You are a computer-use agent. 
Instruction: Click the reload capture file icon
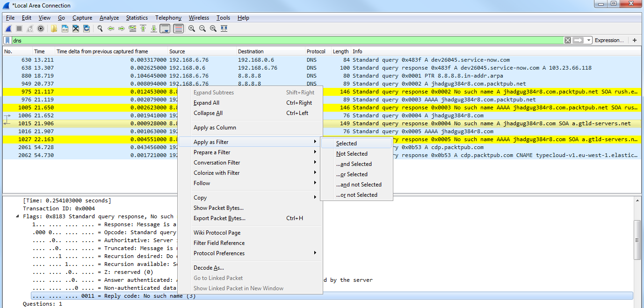tap(87, 29)
